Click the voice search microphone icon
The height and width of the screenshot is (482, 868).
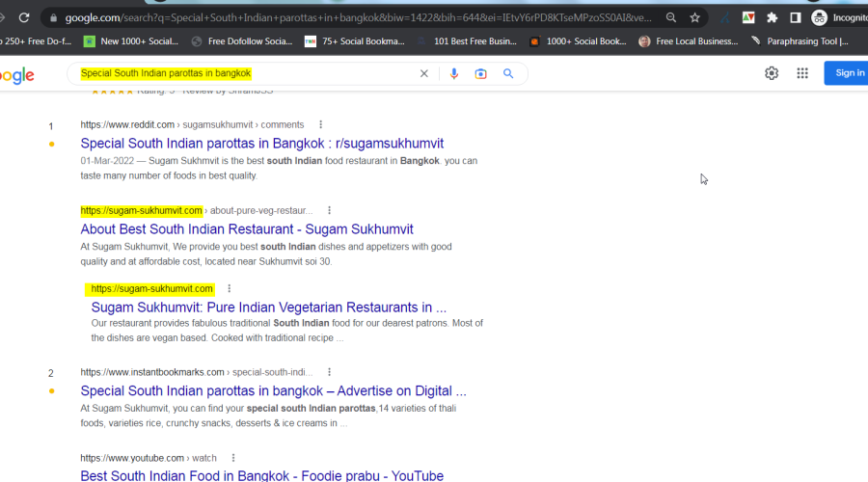[x=454, y=74]
